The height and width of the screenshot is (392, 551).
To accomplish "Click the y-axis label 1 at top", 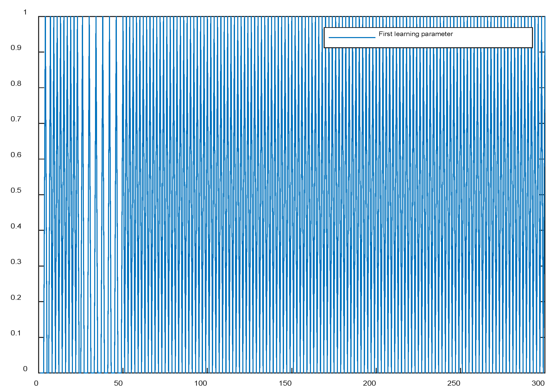I will tap(25, 12).
